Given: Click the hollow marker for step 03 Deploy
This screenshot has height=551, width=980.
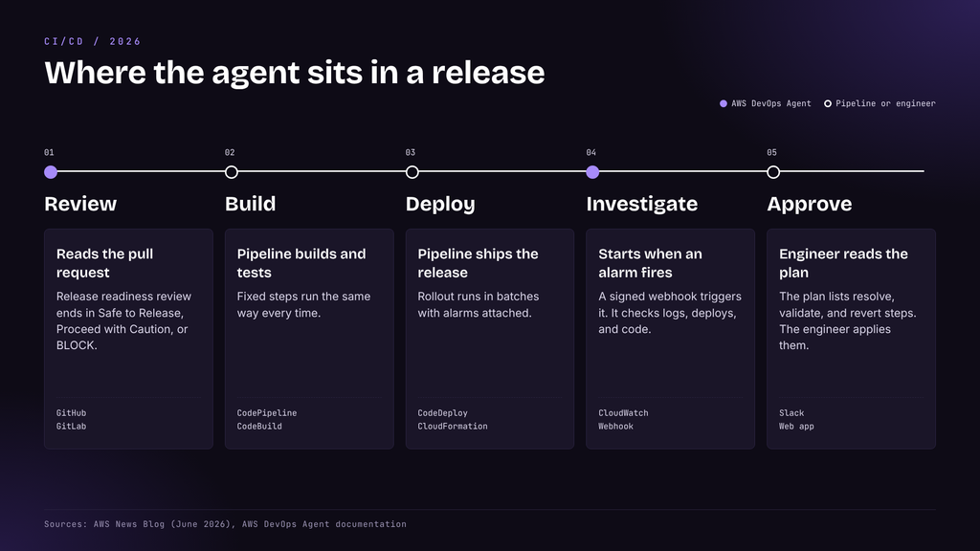Looking at the screenshot, I should point(412,172).
